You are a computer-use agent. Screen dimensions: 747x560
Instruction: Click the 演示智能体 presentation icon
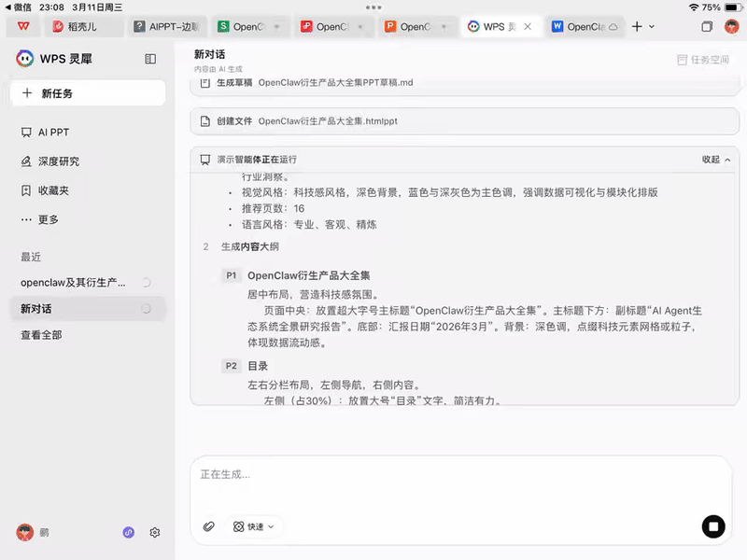pyautogui.click(x=204, y=160)
